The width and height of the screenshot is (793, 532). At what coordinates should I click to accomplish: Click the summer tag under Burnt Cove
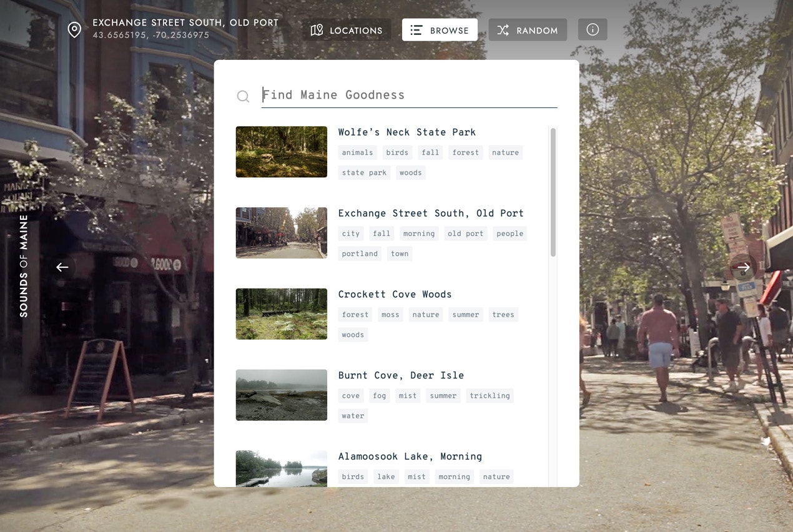click(x=443, y=396)
